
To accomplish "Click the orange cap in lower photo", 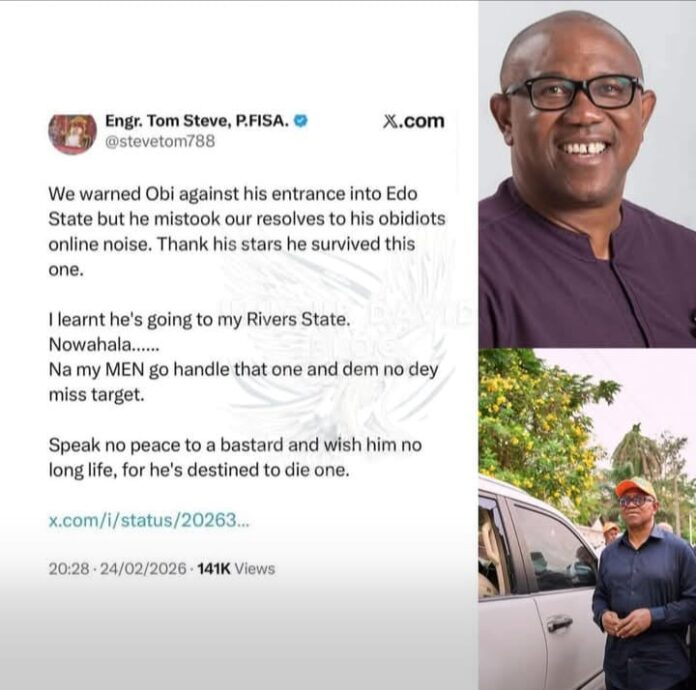I will [635, 488].
